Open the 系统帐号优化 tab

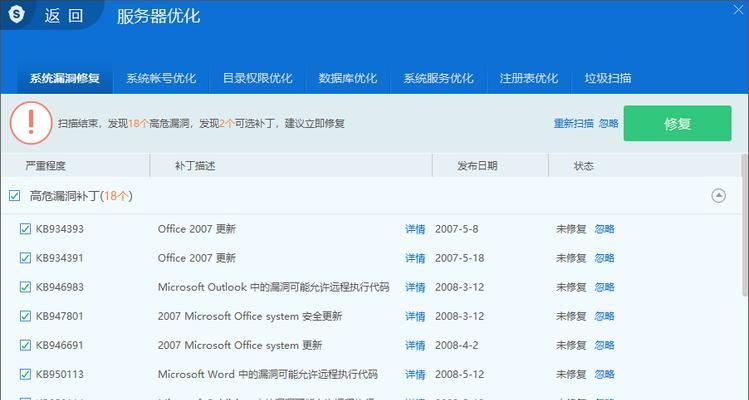pyautogui.click(x=161, y=78)
